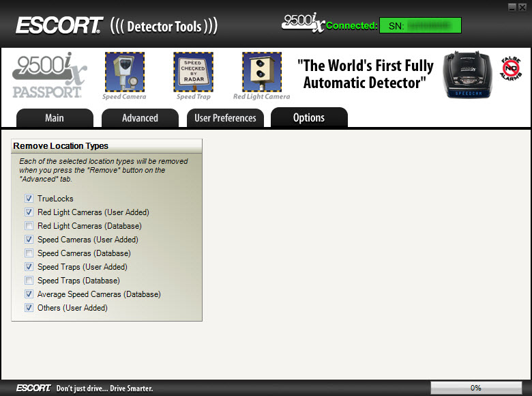Open the Advanced tab
532x396 pixels.
(140, 118)
